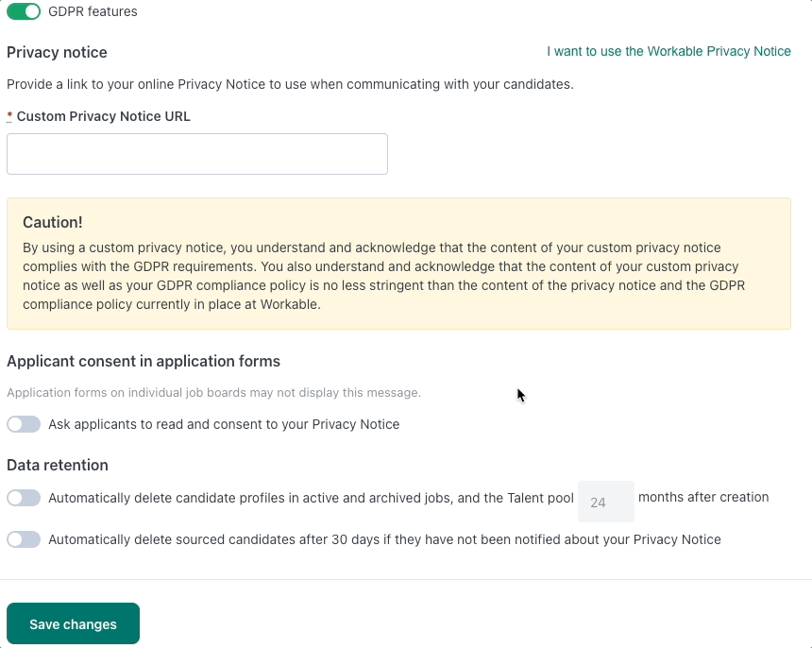
Task: Click 'Automatically delete sourced candidates' label text
Action: click(384, 539)
